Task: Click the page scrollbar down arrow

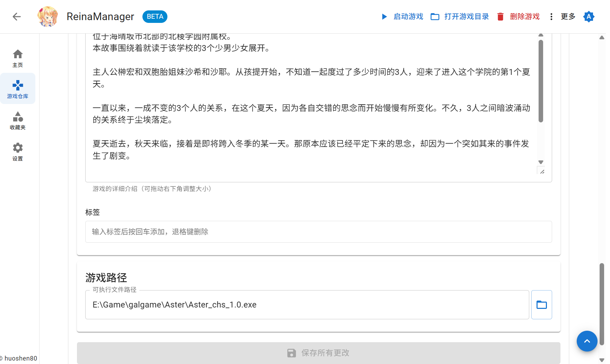Action: tap(602, 360)
